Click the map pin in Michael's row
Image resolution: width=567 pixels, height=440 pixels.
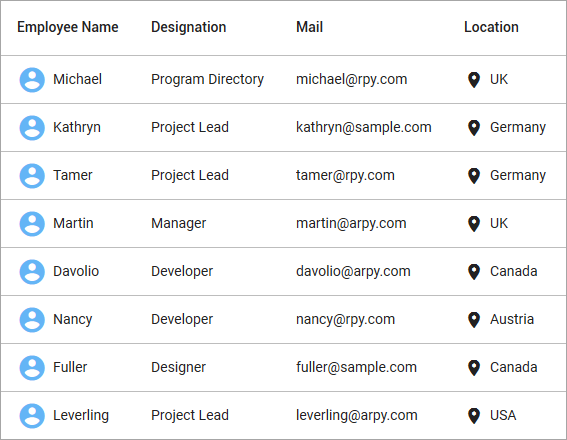click(474, 80)
